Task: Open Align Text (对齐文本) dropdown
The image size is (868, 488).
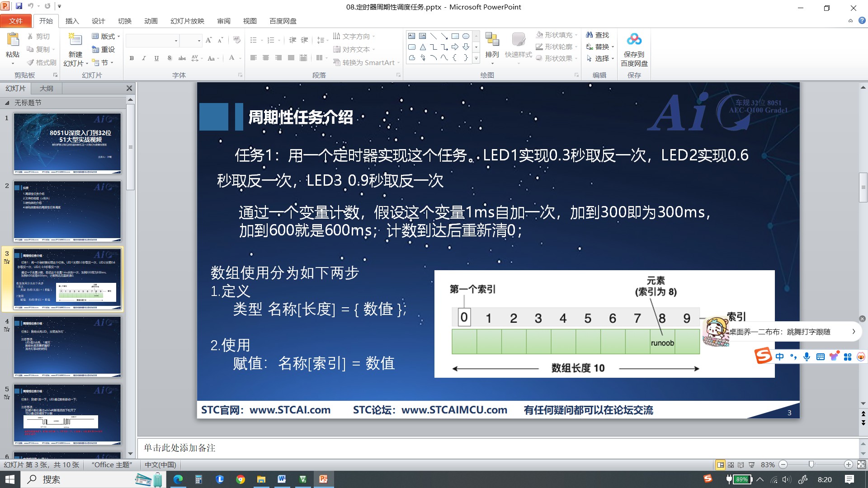Action: point(354,49)
